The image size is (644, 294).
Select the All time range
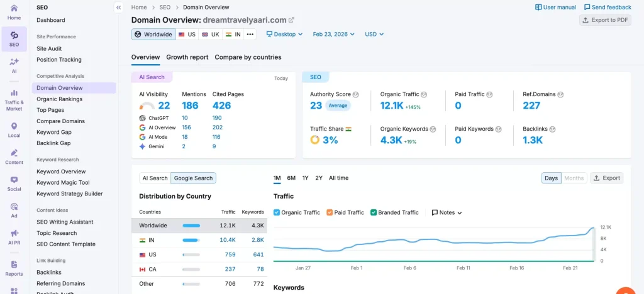(x=338, y=178)
